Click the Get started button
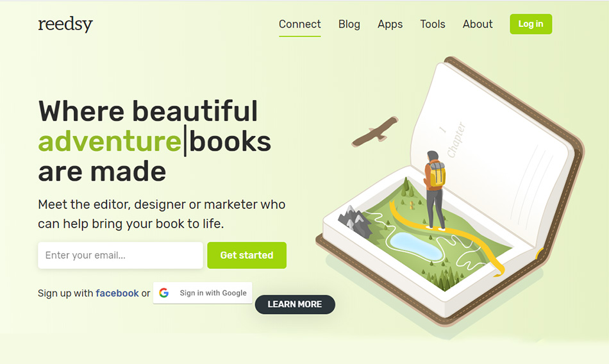 247,255
